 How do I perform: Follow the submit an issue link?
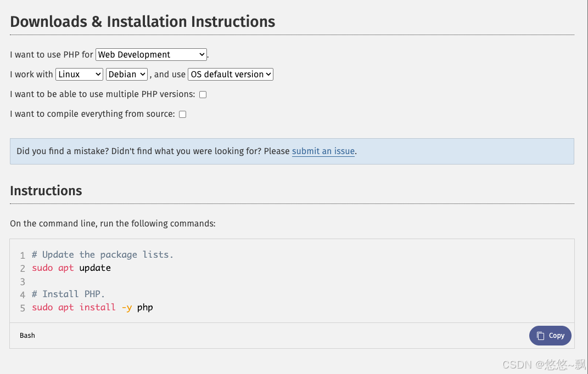pos(323,151)
